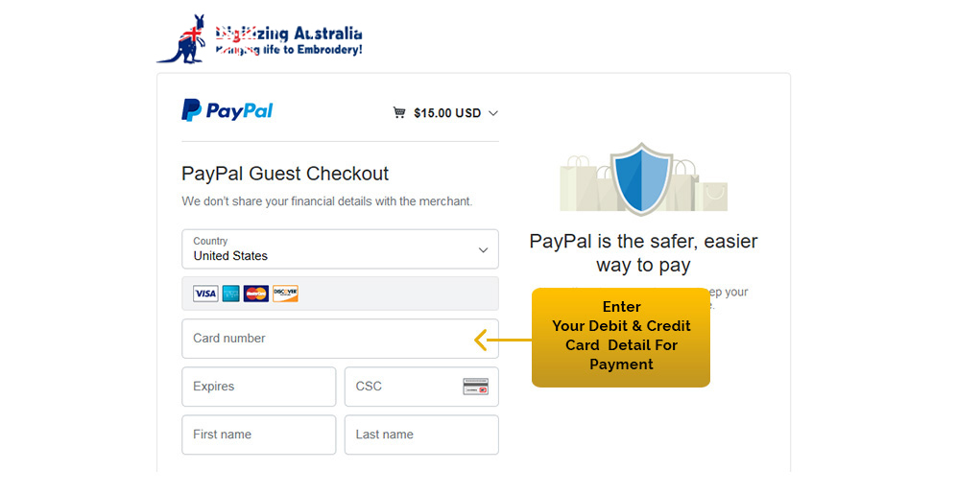Click the shopping cart icon
This screenshot has height=494, width=980.
click(398, 113)
